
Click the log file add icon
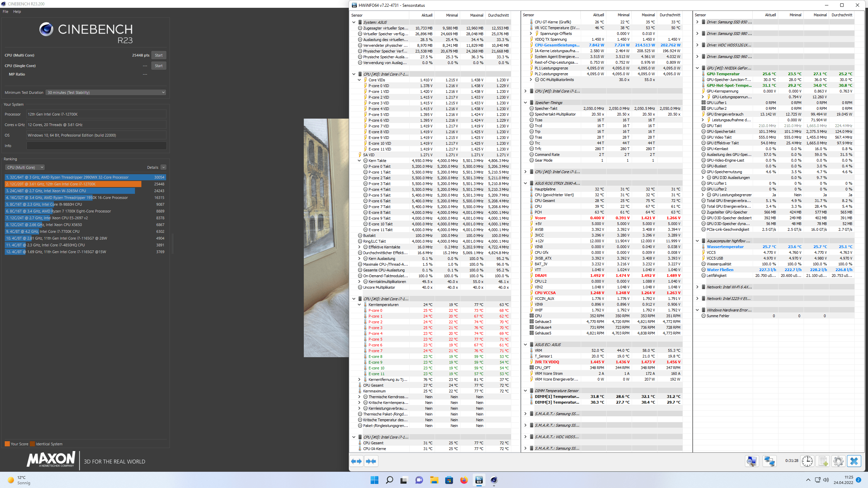tap(823, 461)
